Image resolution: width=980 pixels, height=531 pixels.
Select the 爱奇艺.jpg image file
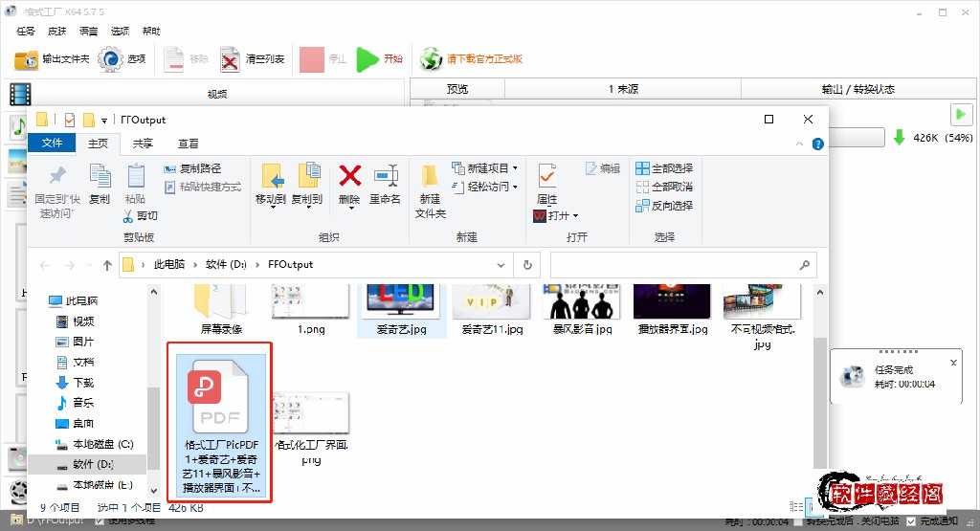tap(402, 311)
